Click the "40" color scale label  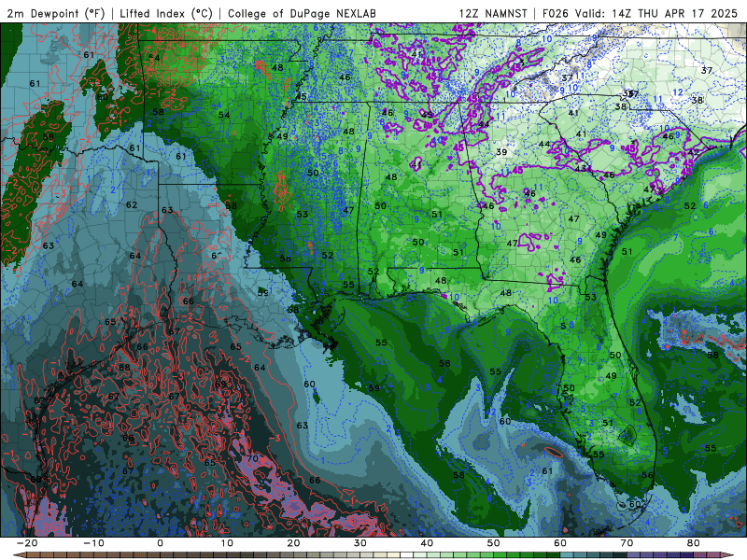(x=427, y=543)
